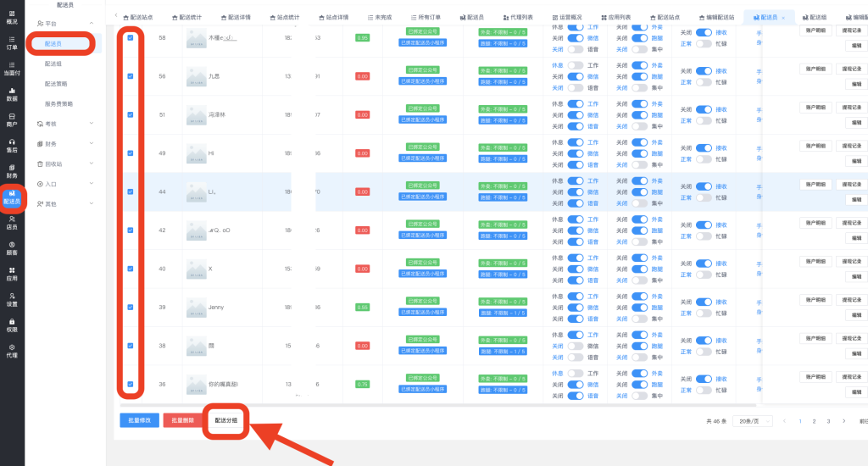Screen dimensions: 868x466
Task: Go to 数据 data section in sidebar
Action: (x=12, y=94)
